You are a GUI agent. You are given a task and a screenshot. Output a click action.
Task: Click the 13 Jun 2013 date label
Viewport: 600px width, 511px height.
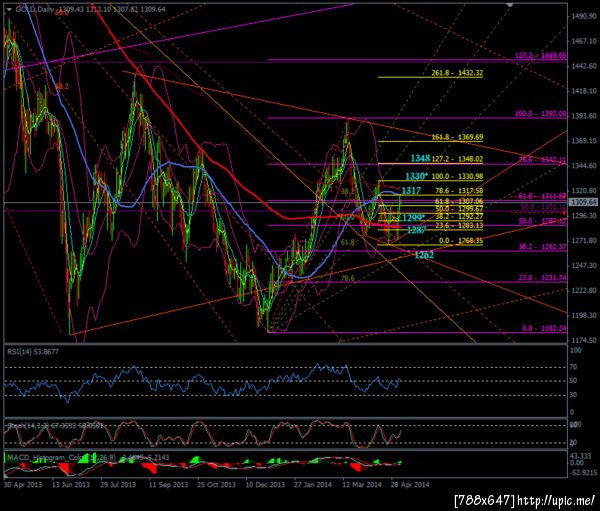pyautogui.click(x=71, y=485)
